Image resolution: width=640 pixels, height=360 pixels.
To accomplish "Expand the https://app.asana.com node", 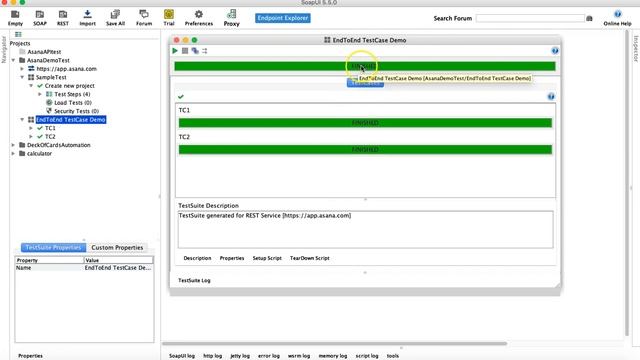I will [22, 69].
